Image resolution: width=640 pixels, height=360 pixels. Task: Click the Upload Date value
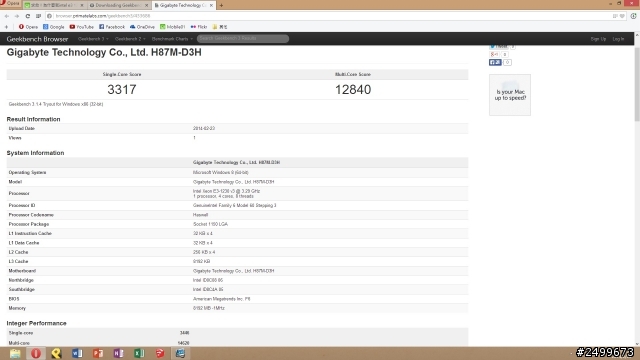[x=204, y=128]
